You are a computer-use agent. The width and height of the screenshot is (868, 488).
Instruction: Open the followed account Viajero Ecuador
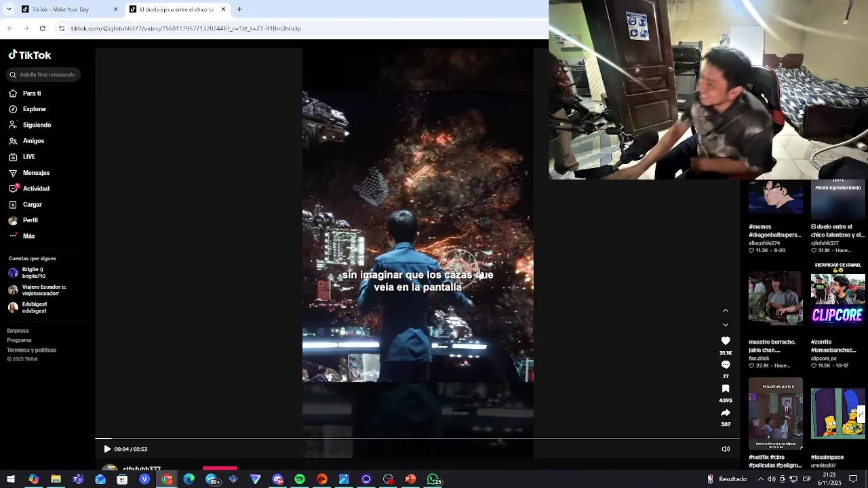click(37, 290)
